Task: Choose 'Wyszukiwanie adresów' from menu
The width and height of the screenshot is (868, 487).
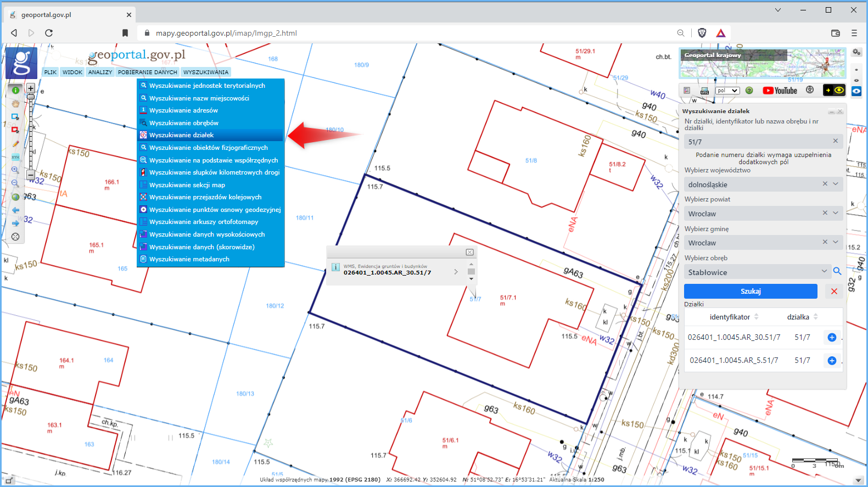Action: 183,110
